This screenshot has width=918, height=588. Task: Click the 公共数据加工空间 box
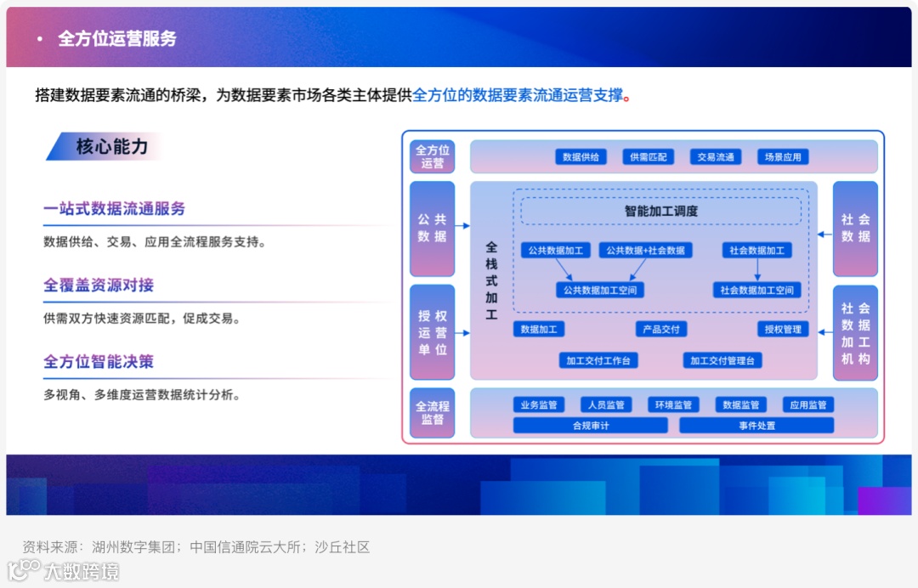[x=599, y=291]
